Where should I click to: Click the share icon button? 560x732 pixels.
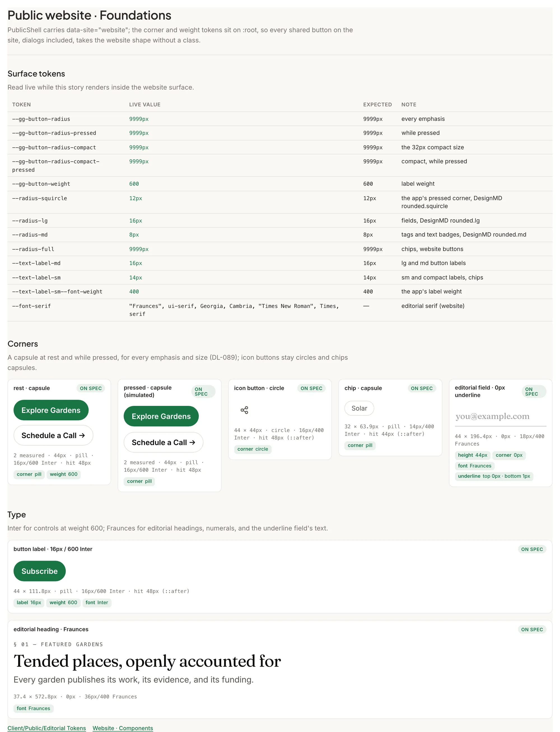tap(244, 410)
